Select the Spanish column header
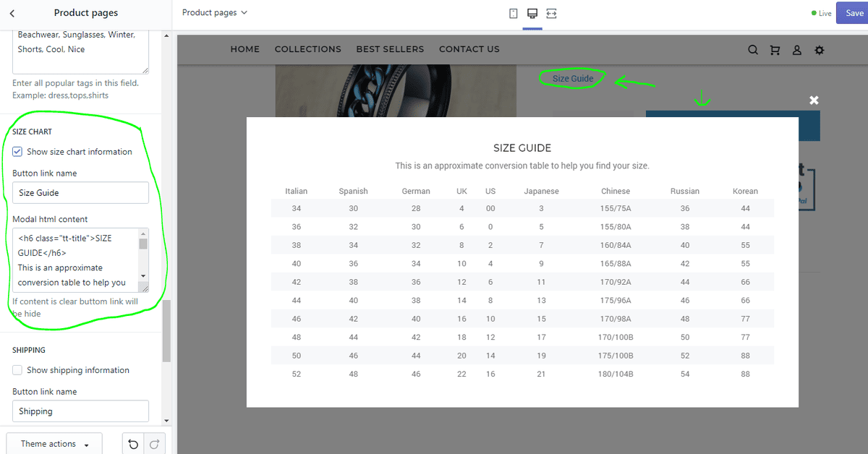This screenshot has width=868, height=454. (x=353, y=192)
